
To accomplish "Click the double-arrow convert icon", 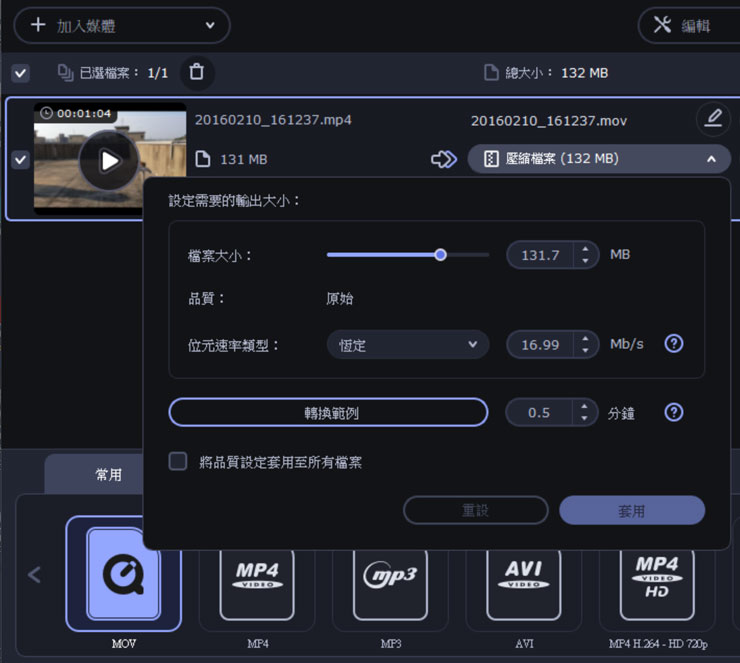I will click(444, 159).
